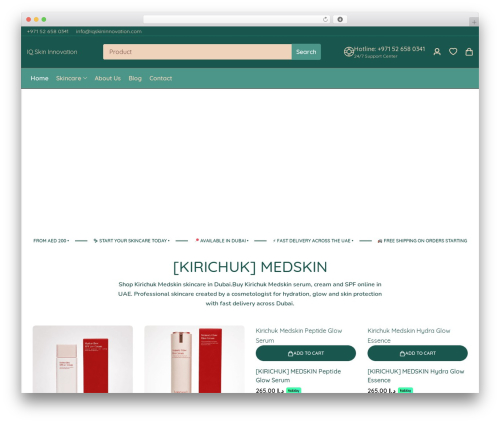Open the Kirichuk Medskin Hydro Glow Essence title
The width and height of the screenshot is (500, 423).
(x=409, y=335)
